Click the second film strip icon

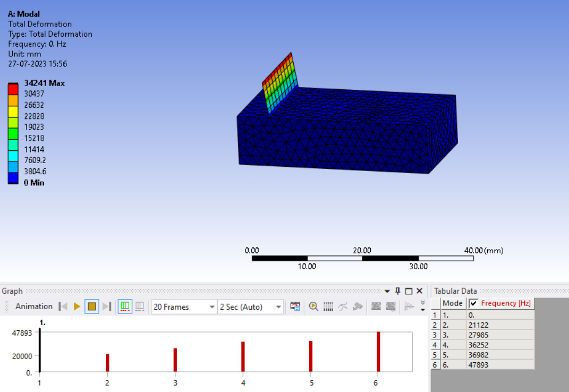(x=391, y=306)
